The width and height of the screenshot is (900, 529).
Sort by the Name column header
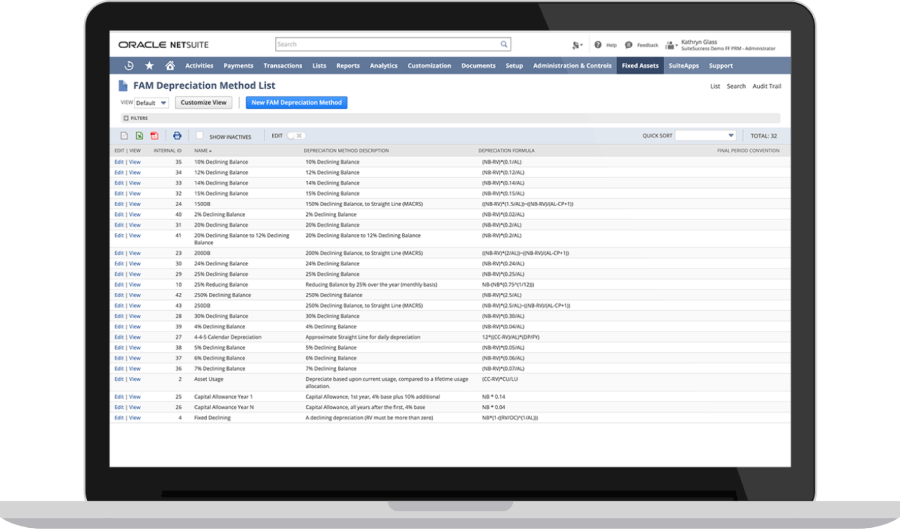[x=203, y=150]
